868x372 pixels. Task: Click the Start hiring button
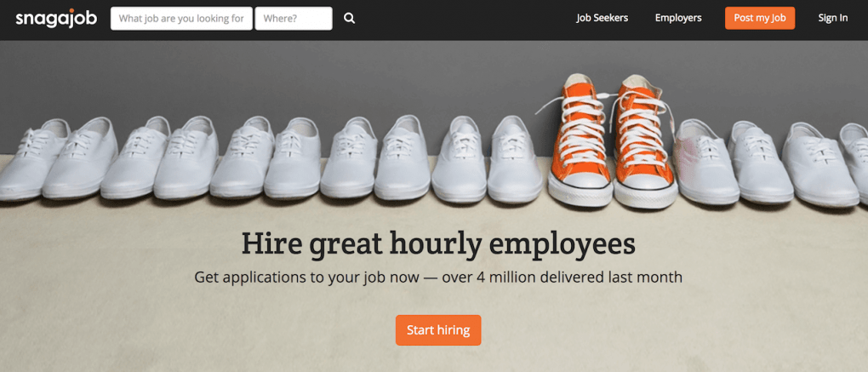pos(438,330)
